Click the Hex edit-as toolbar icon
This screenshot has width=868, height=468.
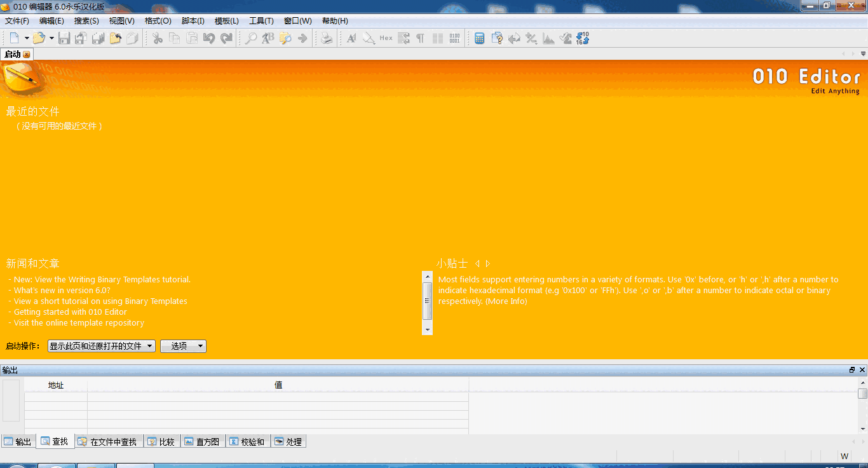386,38
